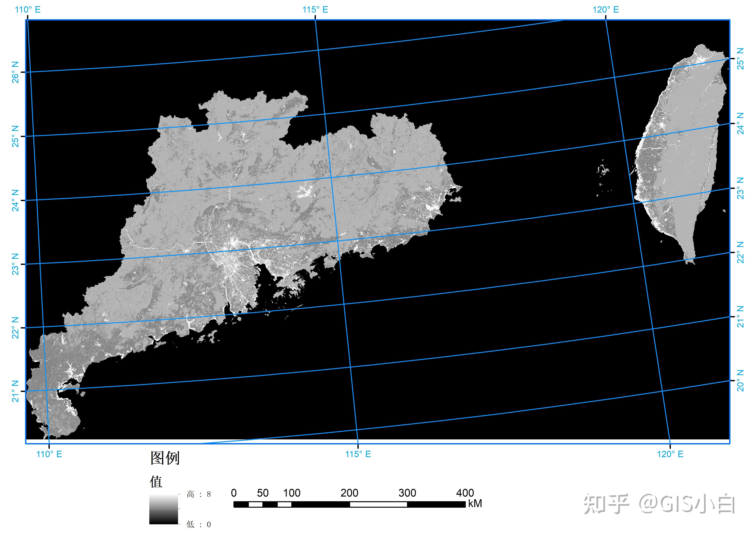756x534 pixels.
Task: Click the "26° N" latitude label
Action: point(15,72)
